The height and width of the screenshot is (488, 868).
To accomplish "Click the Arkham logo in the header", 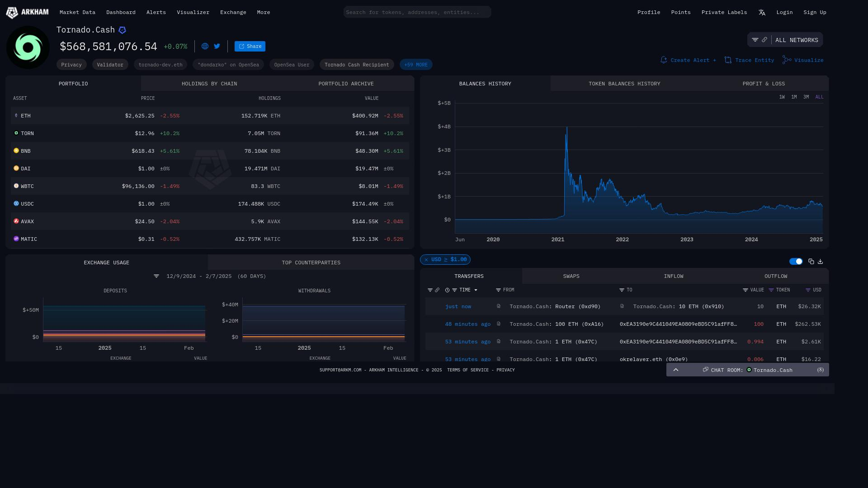I will coord(27,12).
